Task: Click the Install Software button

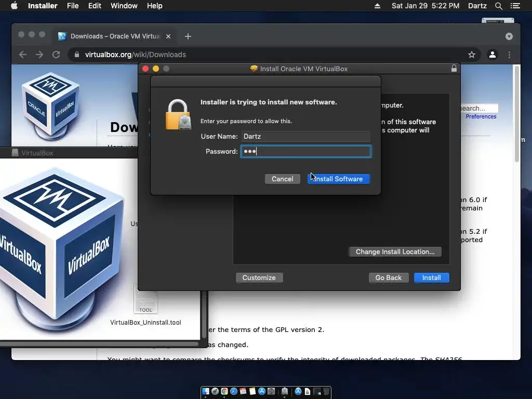Action: (339, 179)
